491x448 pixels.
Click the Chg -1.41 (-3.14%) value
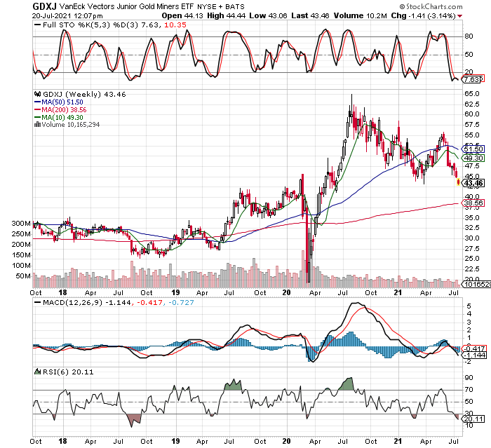(423, 15)
